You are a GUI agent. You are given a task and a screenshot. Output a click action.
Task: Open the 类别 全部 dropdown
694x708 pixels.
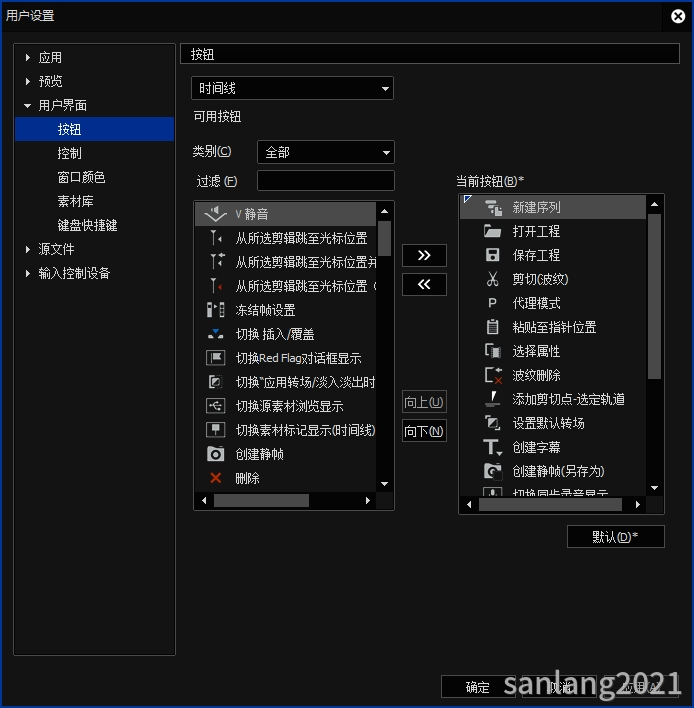[326, 152]
